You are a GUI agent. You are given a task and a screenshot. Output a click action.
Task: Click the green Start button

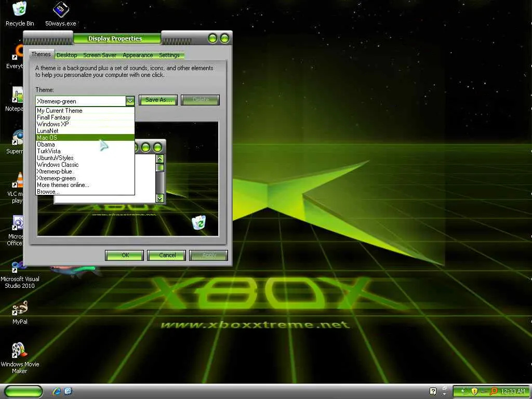coord(24,391)
